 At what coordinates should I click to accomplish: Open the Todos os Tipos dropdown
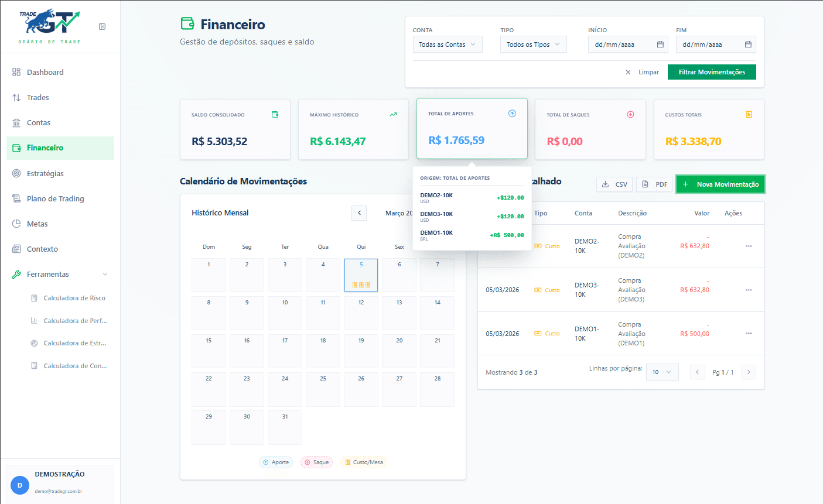533,44
